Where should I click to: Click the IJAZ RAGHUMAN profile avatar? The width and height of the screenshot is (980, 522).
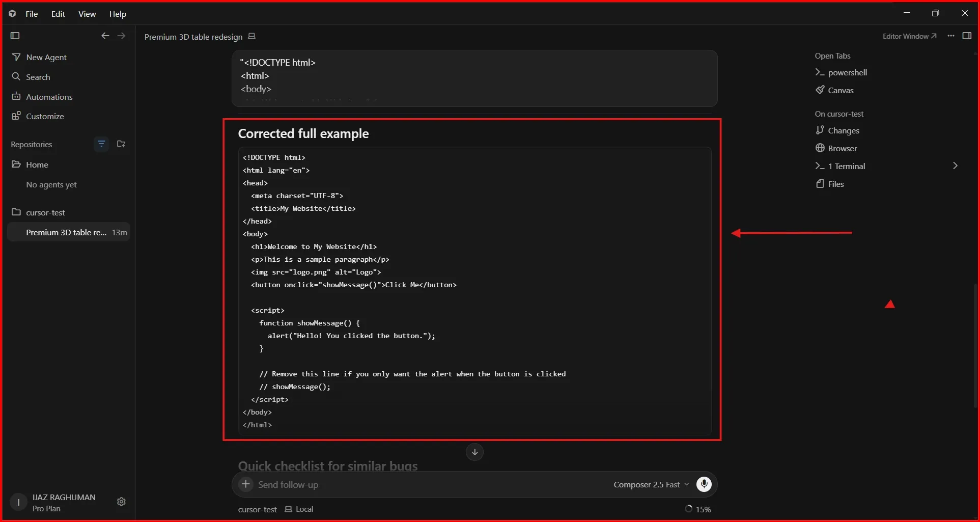(x=18, y=502)
